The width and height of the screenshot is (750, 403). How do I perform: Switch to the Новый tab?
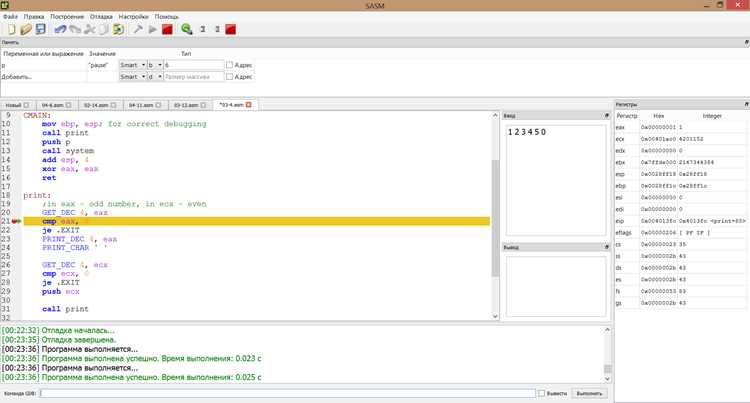click(13, 105)
